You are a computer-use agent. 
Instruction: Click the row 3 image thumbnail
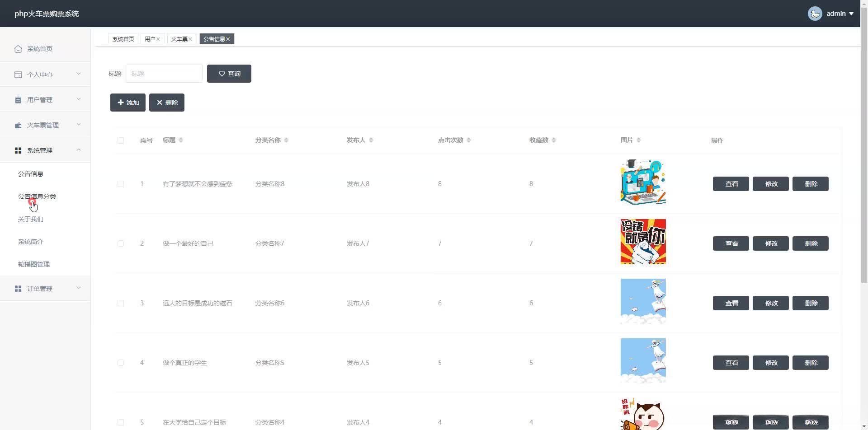click(643, 301)
